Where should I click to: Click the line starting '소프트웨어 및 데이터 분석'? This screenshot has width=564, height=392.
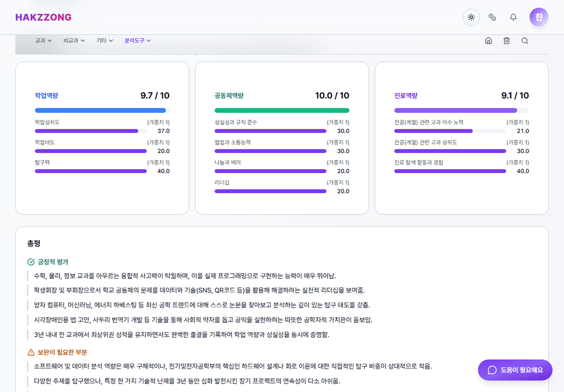click(x=233, y=366)
